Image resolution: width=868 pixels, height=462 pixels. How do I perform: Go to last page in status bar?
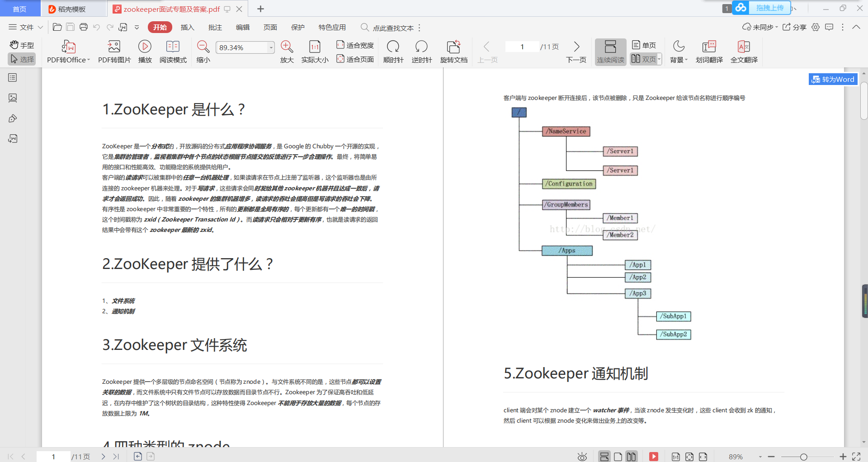(116, 457)
